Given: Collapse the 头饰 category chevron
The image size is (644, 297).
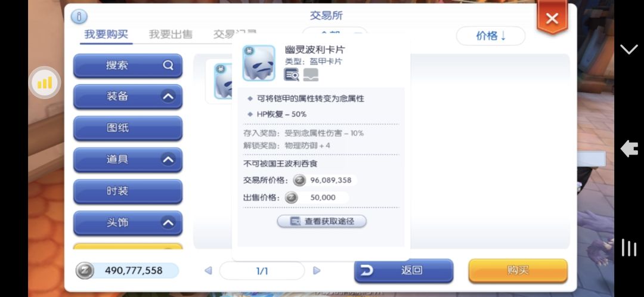Looking at the screenshot, I should [x=168, y=222].
